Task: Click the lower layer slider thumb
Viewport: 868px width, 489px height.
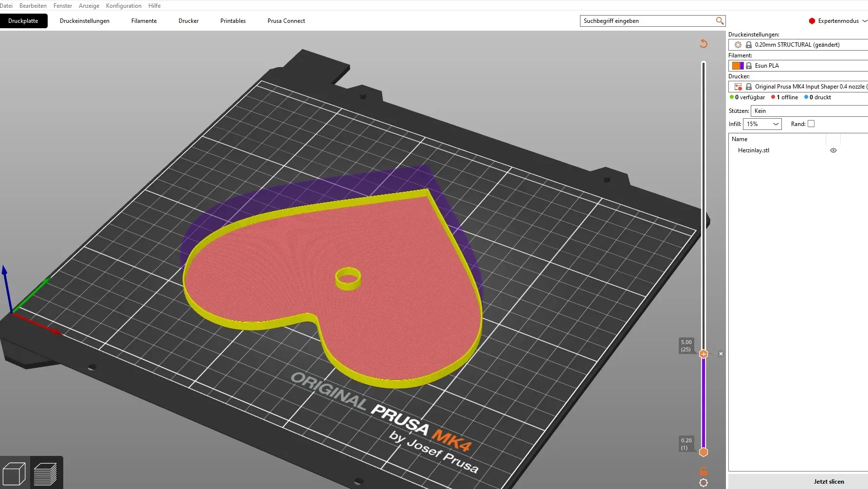Action: point(704,452)
